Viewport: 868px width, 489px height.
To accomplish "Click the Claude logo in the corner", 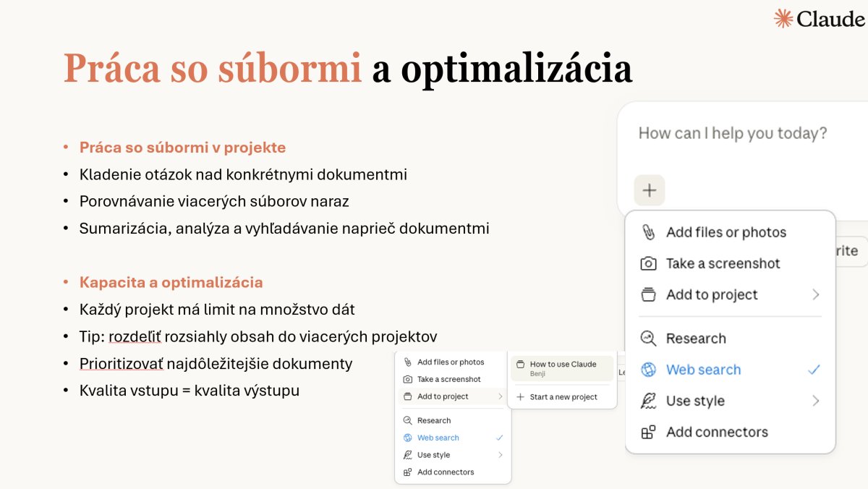I will [x=820, y=18].
